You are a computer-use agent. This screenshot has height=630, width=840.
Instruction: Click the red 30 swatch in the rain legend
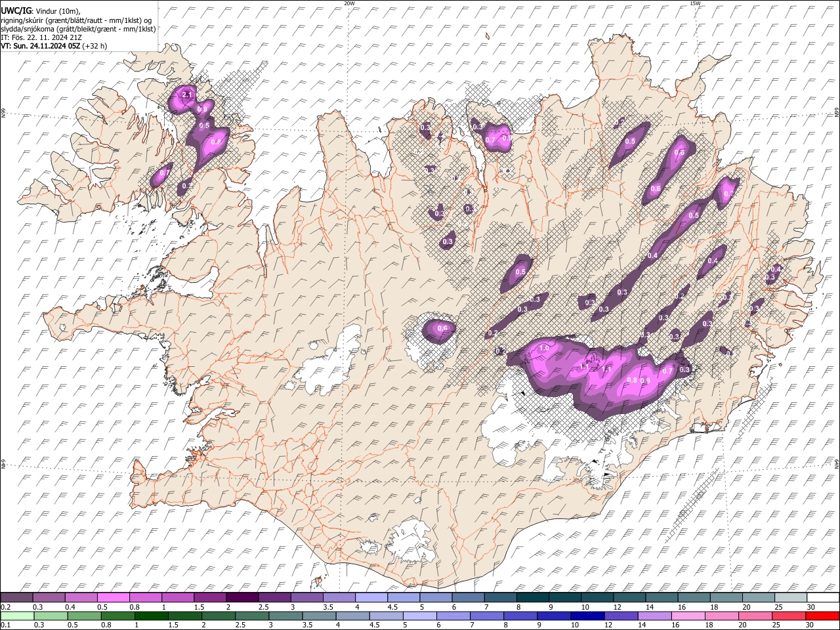pos(822,616)
